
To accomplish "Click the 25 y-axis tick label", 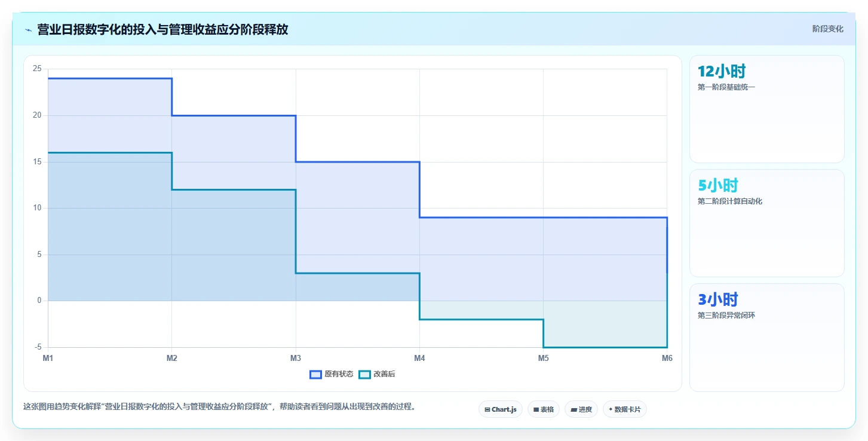I will [x=37, y=69].
